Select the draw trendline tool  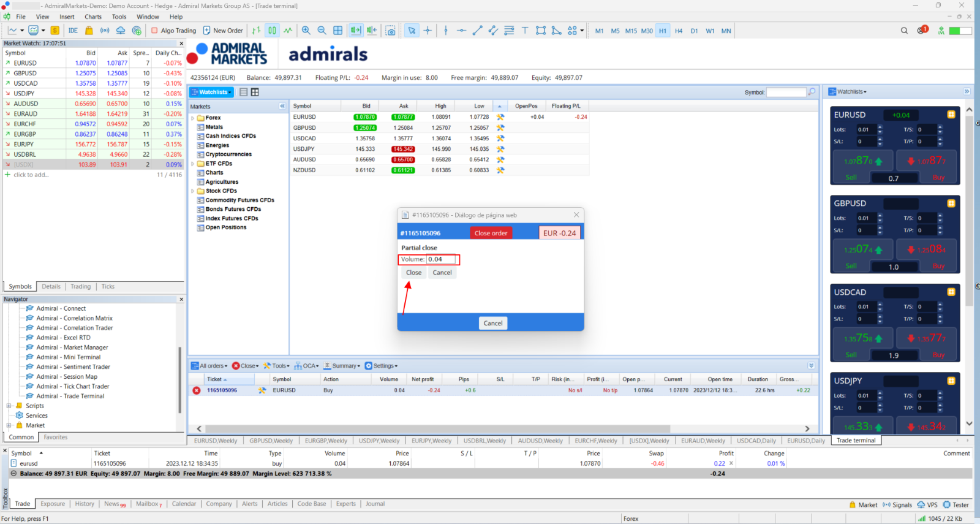[477, 31]
